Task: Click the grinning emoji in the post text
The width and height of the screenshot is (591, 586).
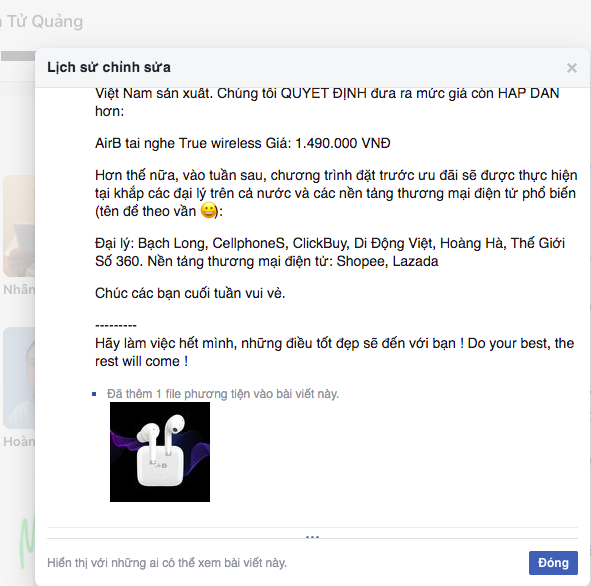Action: (x=208, y=210)
